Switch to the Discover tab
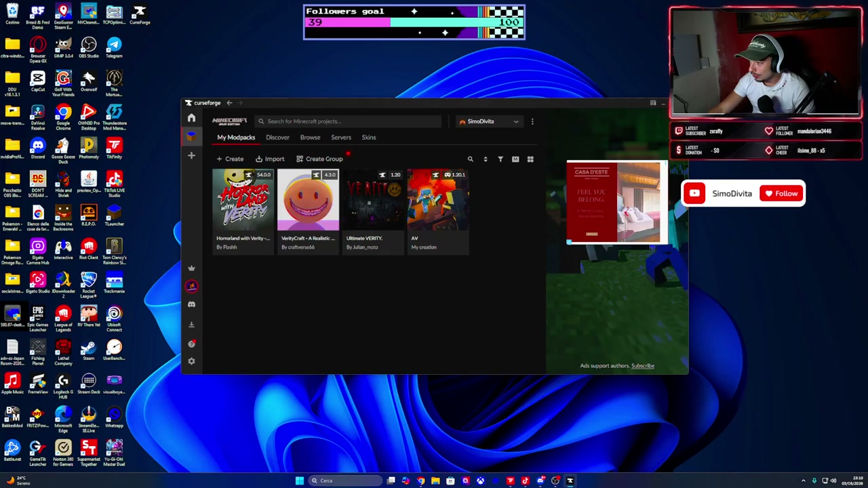Viewport: 868px width, 488px height. click(277, 138)
